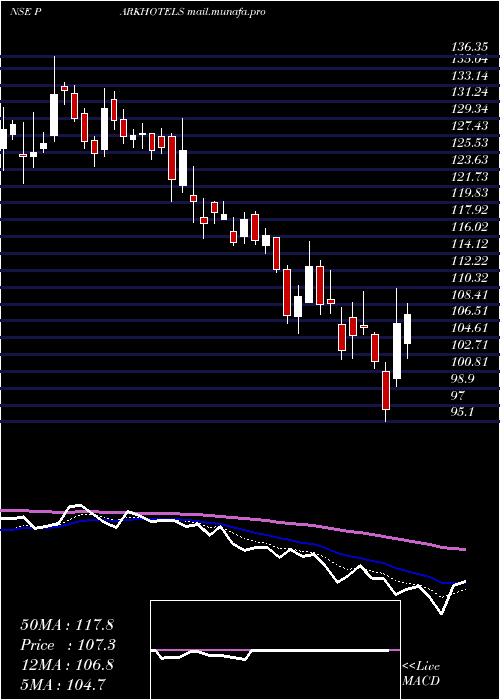Click the 129.34 price label
This screenshot has height=700, width=500.
point(470,109)
